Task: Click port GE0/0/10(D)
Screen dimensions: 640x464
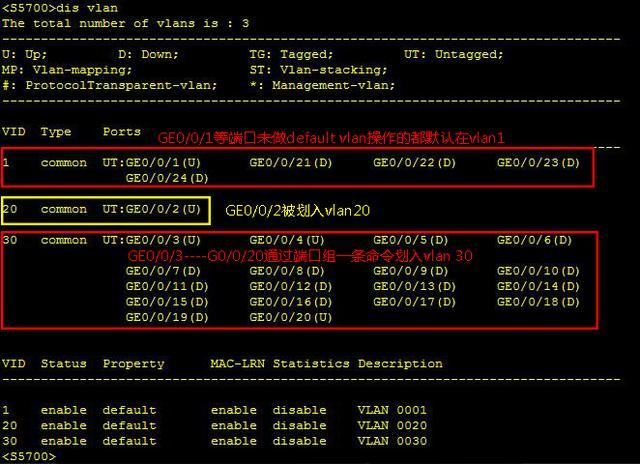Action: click(x=538, y=271)
